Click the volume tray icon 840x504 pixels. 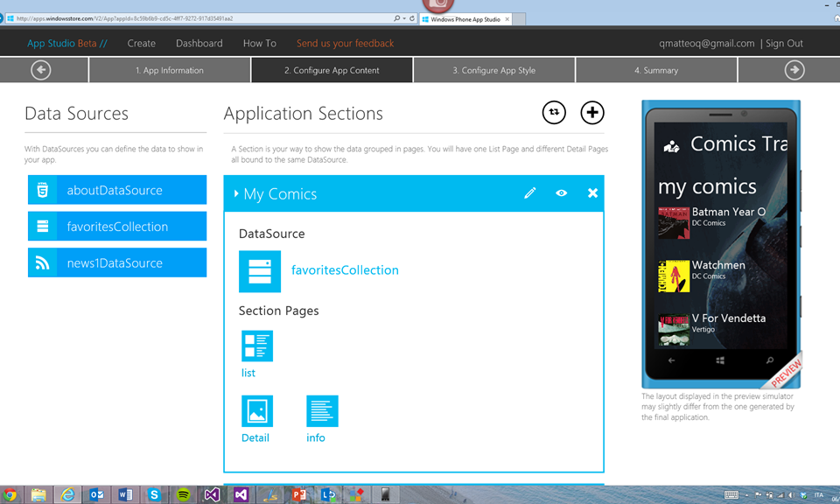(x=792, y=495)
